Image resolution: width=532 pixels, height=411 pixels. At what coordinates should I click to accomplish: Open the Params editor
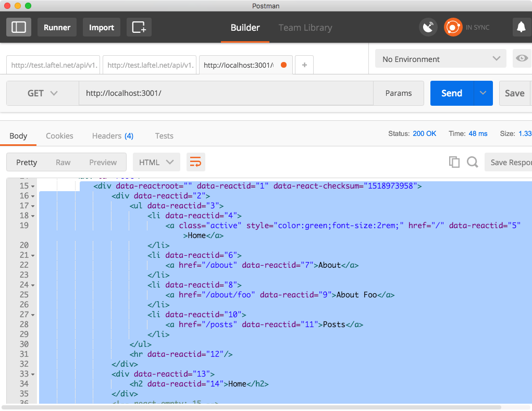pos(398,93)
